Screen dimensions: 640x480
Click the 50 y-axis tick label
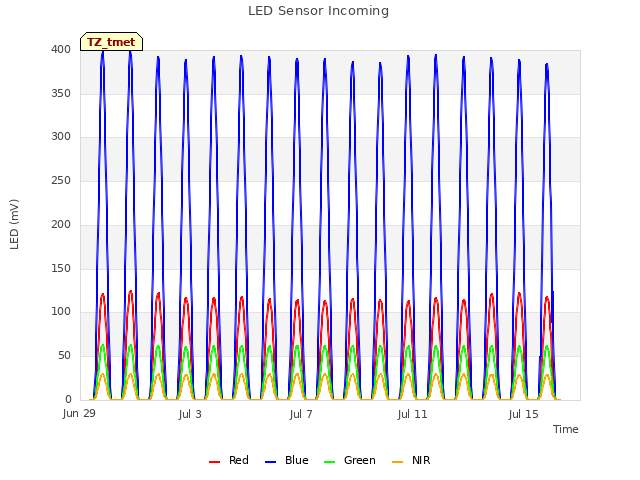pyautogui.click(x=64, y=356)
